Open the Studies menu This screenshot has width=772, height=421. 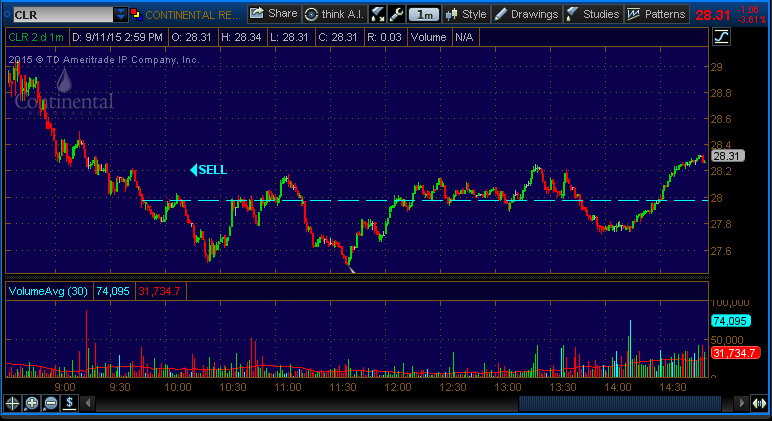pyautogui.click(x=593, y=14)
